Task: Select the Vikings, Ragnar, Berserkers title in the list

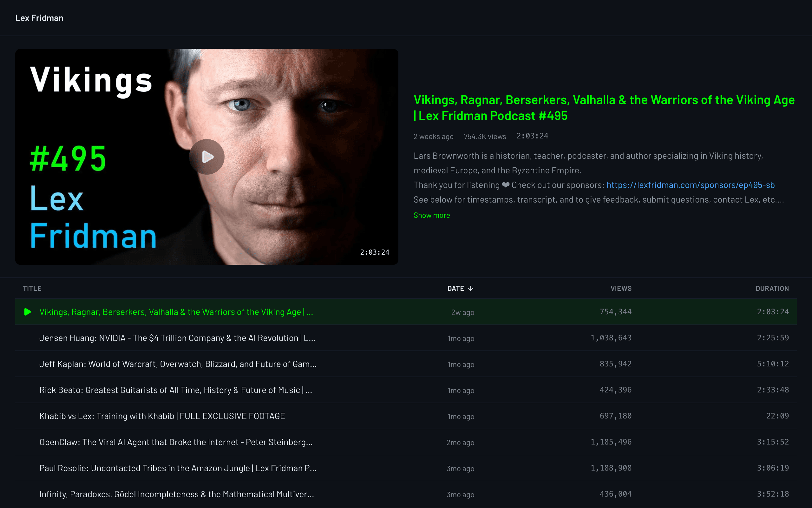Action: tap(176, 312)
